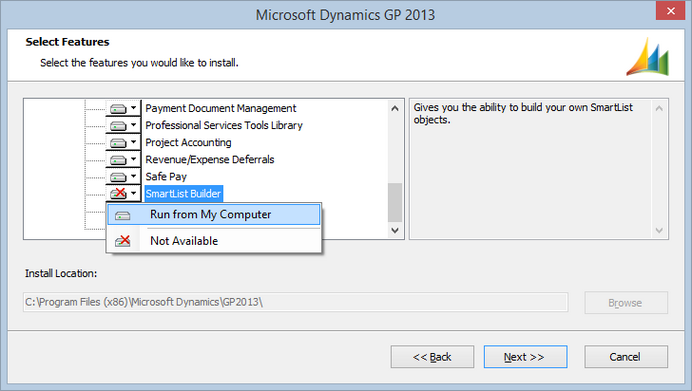Click feature list scroll up arrow
Screen dimensions: 692x391
(x=395, y=108)
